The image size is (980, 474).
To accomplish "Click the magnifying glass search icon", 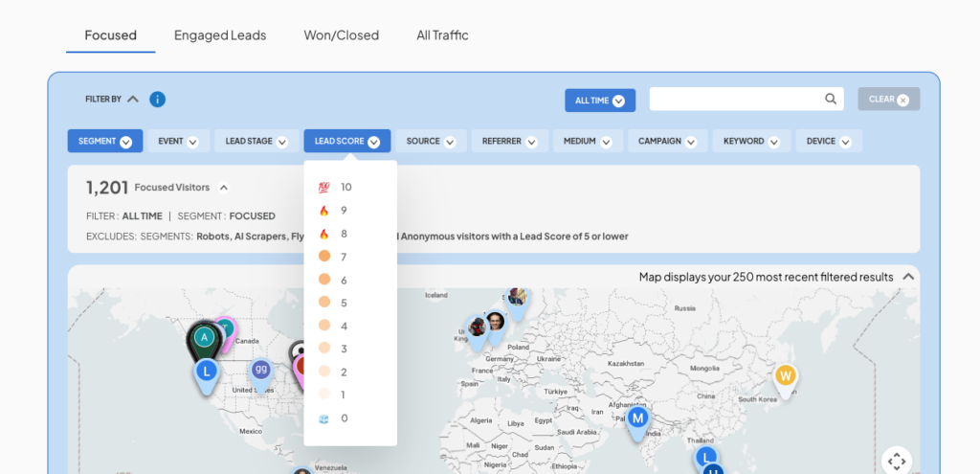I will (x=831, y=99).
